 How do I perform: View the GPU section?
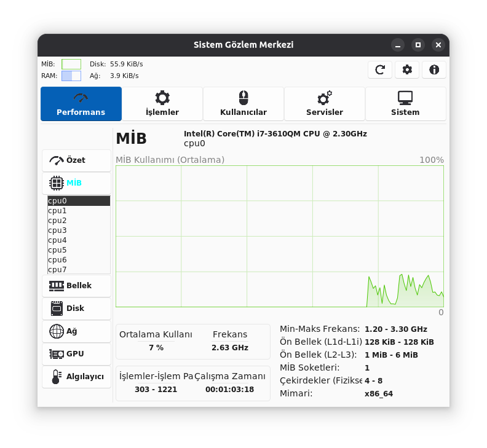tap(76, 354)
